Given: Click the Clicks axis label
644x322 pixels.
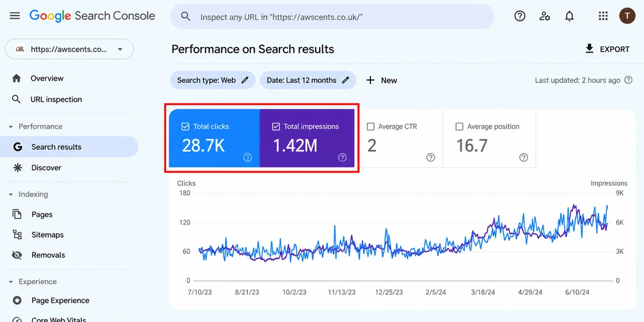Looking at the screenshot, I should 187,183.
